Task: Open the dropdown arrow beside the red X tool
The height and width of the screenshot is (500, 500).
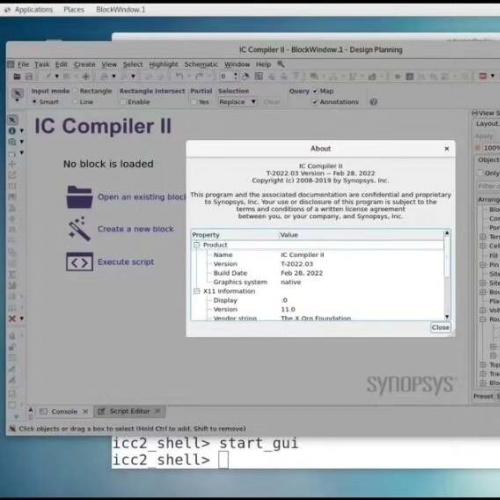Action: click(22, 319)
